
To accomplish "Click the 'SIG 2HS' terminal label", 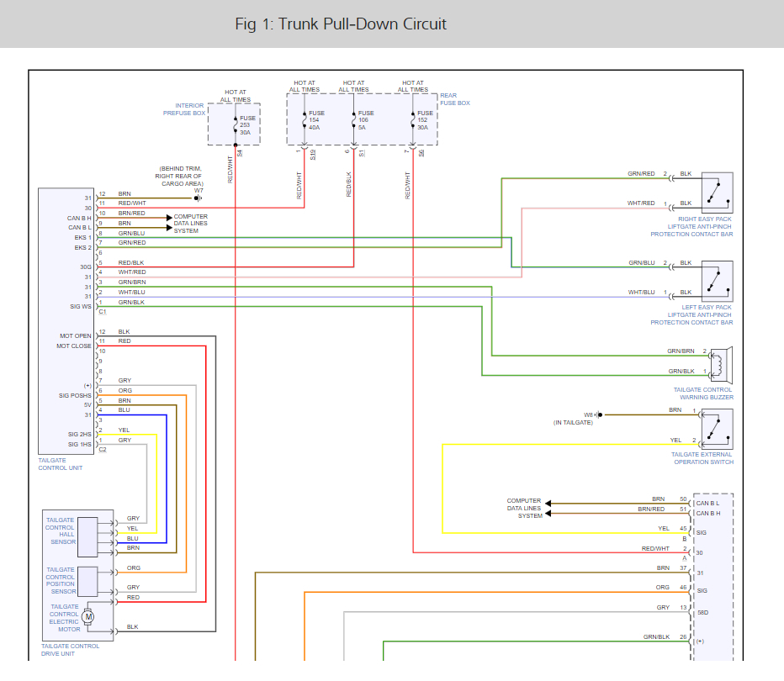I will pos(80,434).
